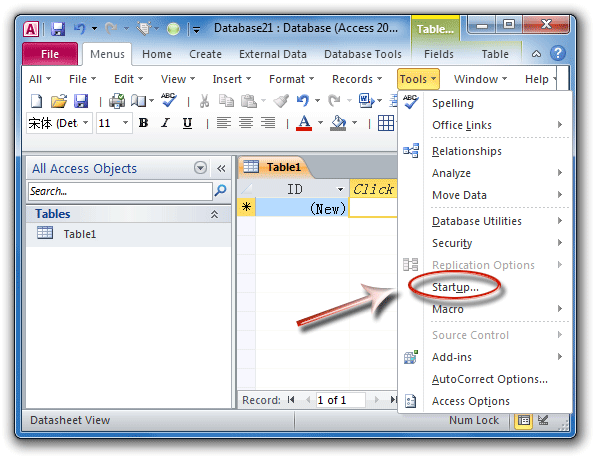This screenshot has width=595, height=456.
Task: Toggle Italic formatting
Action: click(x=165, y=123)
